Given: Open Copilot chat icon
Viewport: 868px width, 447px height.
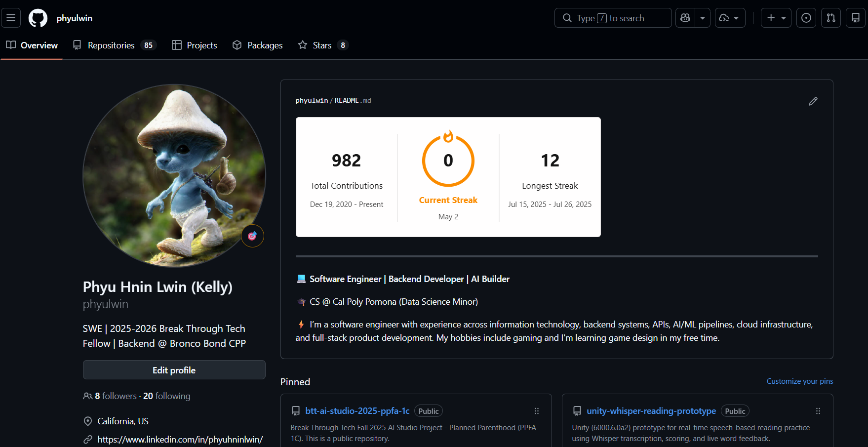Looking at the screenshot, I should 685,18.
